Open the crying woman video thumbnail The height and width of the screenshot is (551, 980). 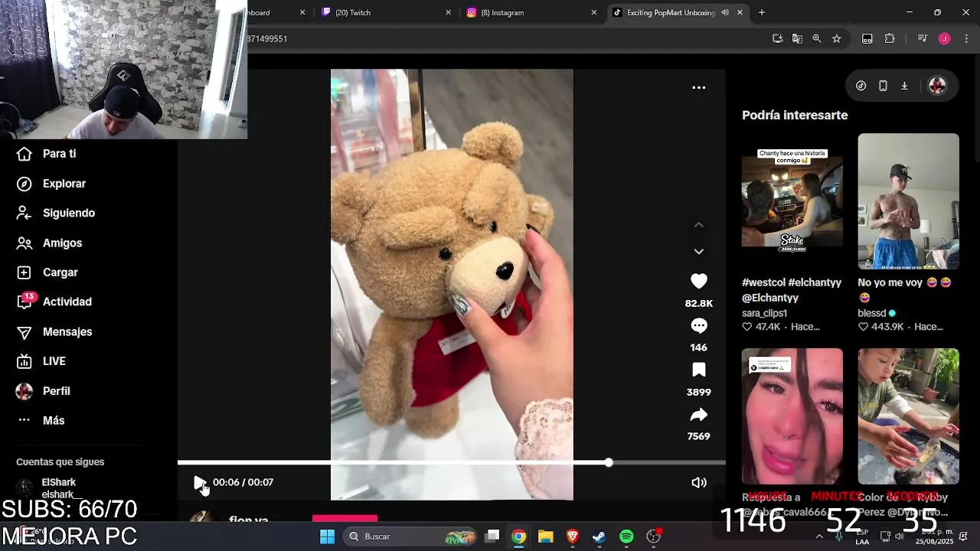tap(792, 416)
